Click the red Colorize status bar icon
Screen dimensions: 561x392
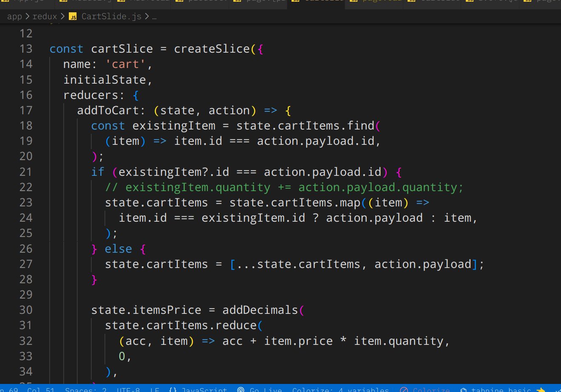(x=404, y=389)
